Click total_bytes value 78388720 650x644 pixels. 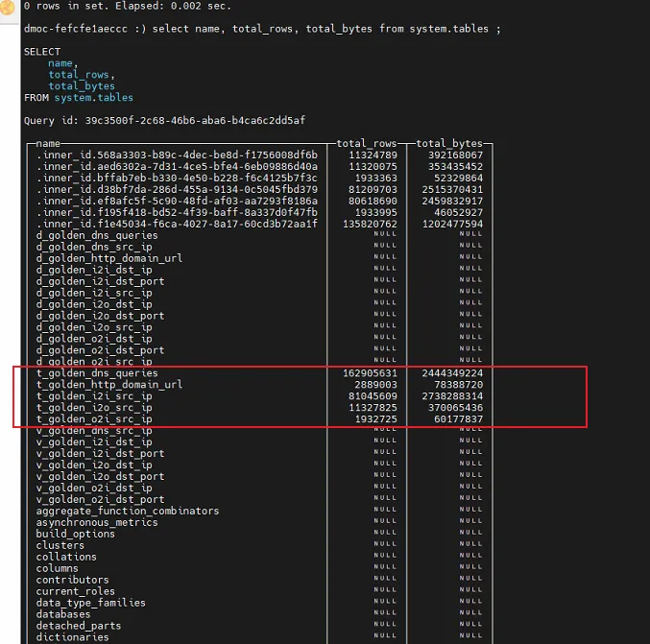click(x=459, y=385)
